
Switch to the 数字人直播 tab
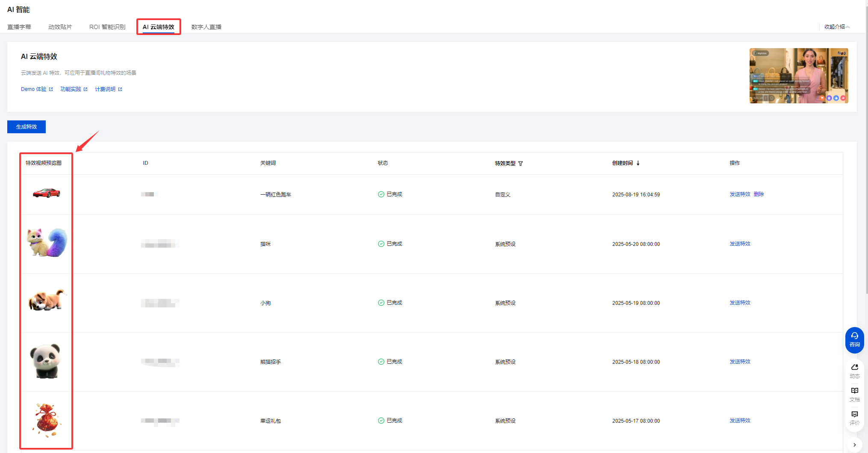206,27
